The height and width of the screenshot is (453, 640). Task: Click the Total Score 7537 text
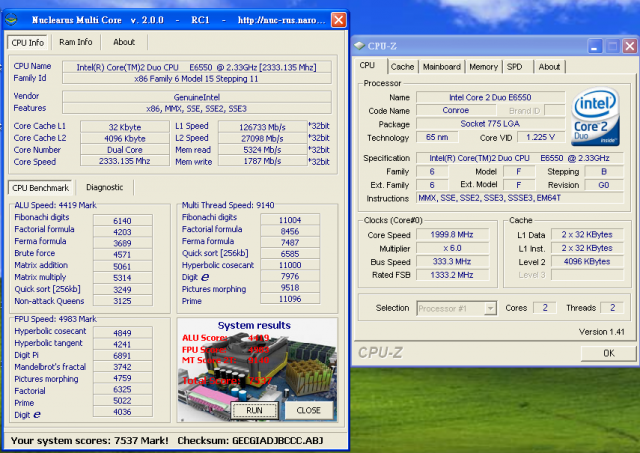(227, 381)
